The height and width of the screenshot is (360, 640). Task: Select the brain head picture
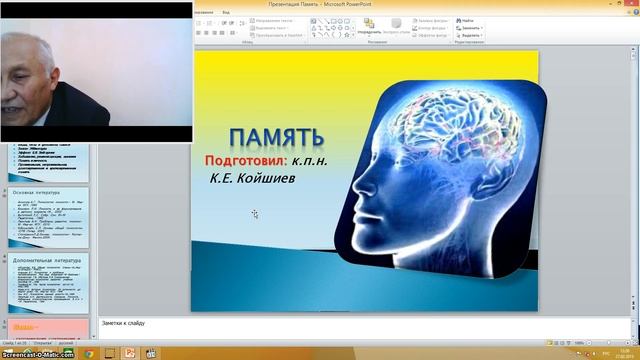pyautogui.click(x=441, y=180)
